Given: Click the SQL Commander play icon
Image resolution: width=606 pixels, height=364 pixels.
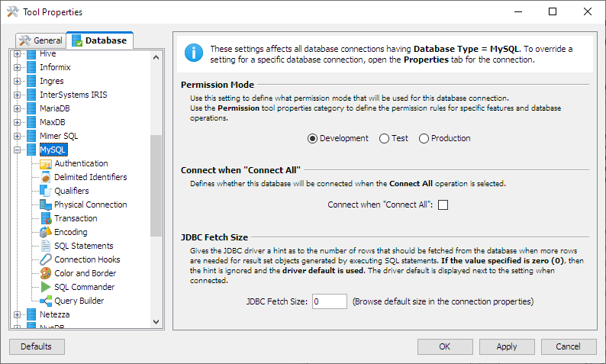Looking at the screenshot, I should tap(45, 287).
